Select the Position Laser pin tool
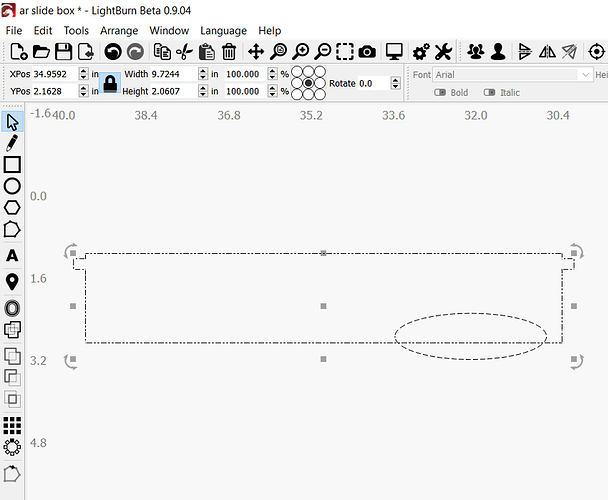The height and width of the screenshot is (500, 608). pyautogui.click(x=12, y=282)
